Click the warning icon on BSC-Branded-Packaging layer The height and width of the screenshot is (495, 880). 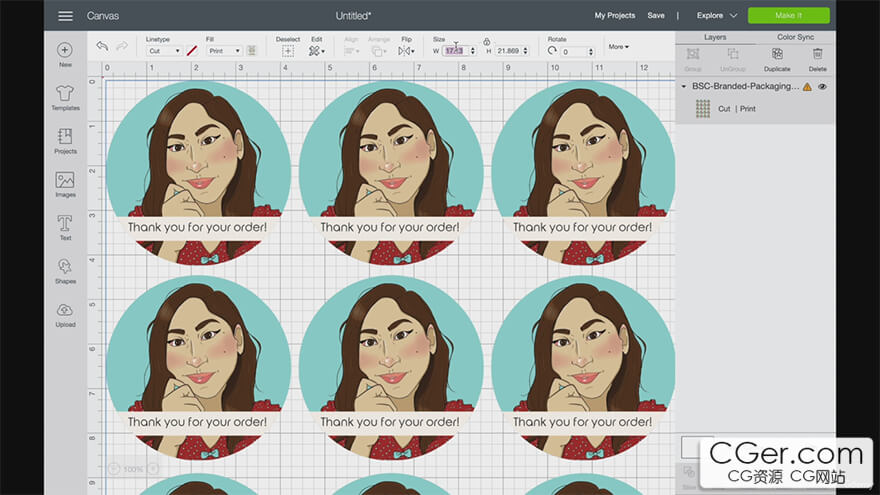807,86
